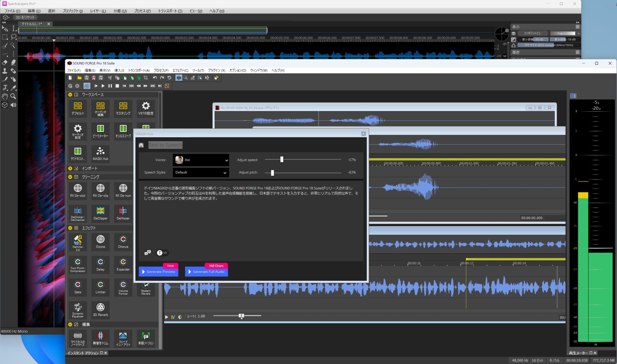Expand the インポート section
This screenshot has height=364, width=617.
70,168
